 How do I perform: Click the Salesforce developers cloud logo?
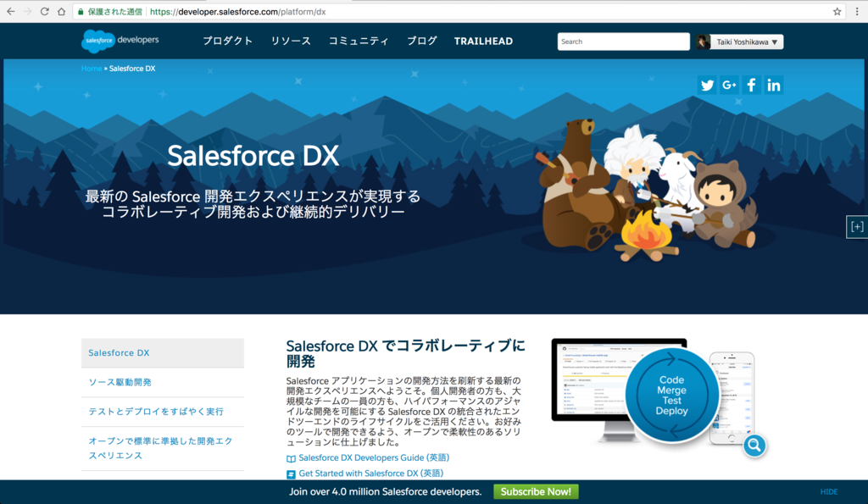(x=97, y=40)
